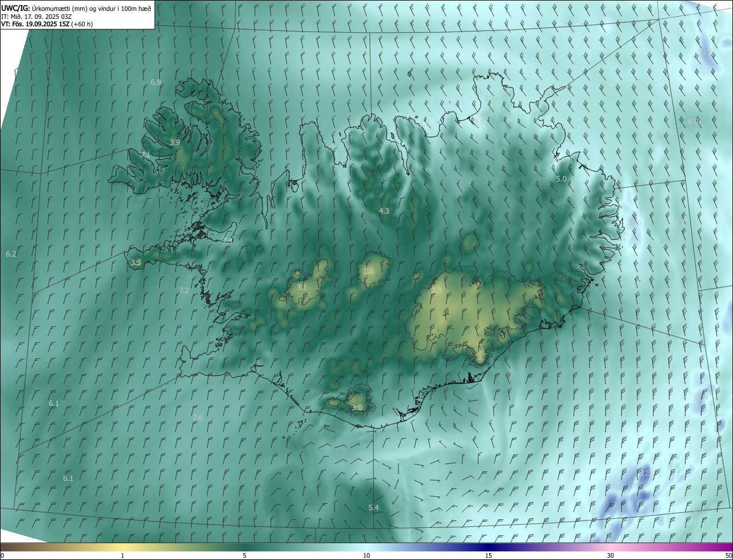Click the 12.9 value in the southeast
Image resolution: width=733 pixels, height=560 pixels.
pos(647,474)
